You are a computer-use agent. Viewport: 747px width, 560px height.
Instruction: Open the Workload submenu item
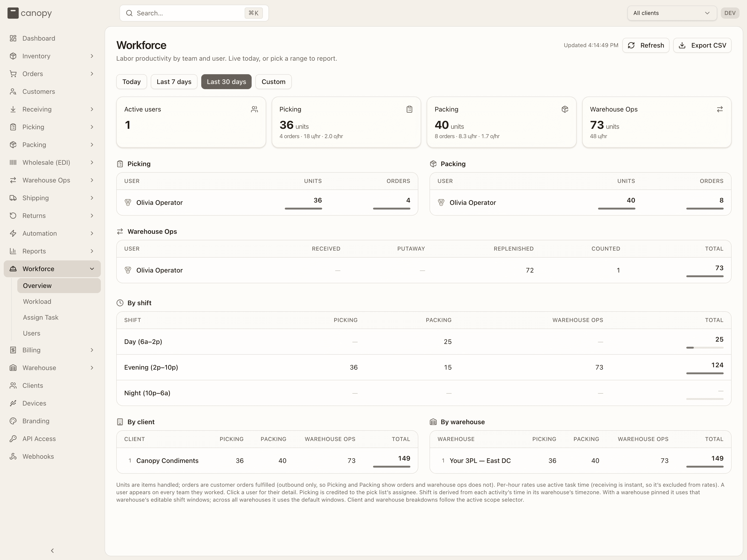pos(59,301)
